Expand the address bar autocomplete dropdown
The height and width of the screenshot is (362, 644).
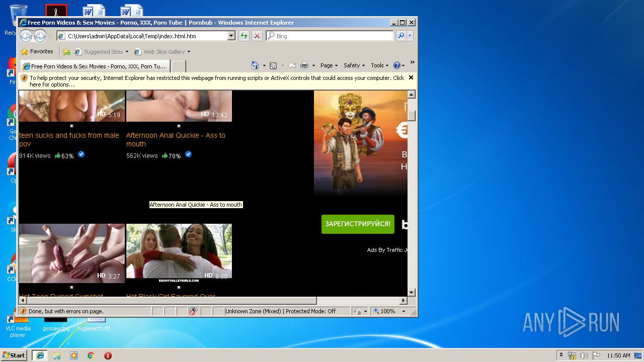[x=231, y=36]
